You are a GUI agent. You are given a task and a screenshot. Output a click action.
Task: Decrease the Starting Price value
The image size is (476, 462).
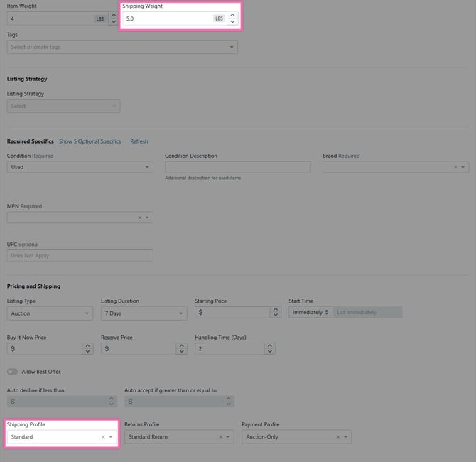click(x=276, y=315)
